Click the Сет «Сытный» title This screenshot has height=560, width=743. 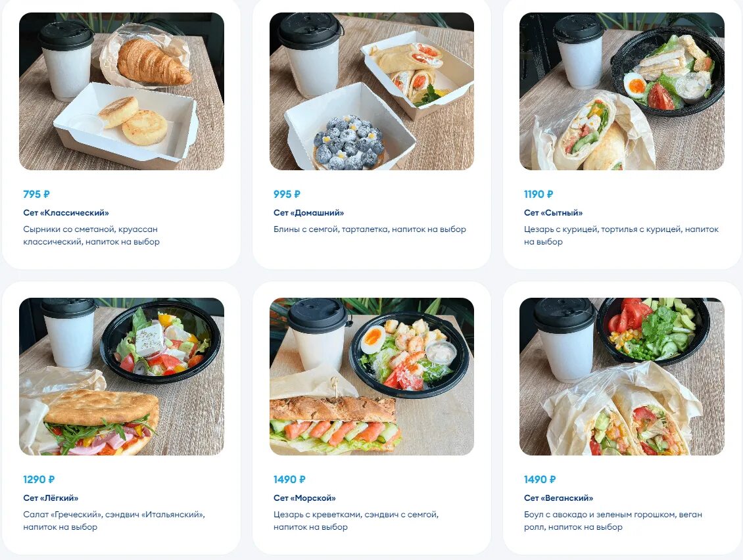click(553, 213)
